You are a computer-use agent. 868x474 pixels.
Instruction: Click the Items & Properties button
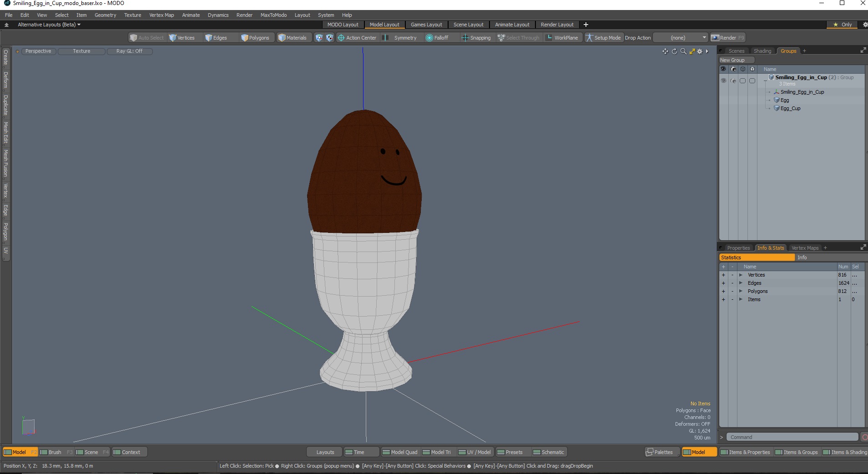745,452
